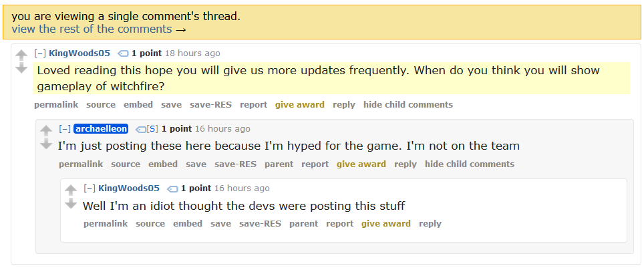Screen dimensions: 644x270
Task: Upvote KingWoods05's top comment about witchfire gameplay
Action: tap(21, 55)
